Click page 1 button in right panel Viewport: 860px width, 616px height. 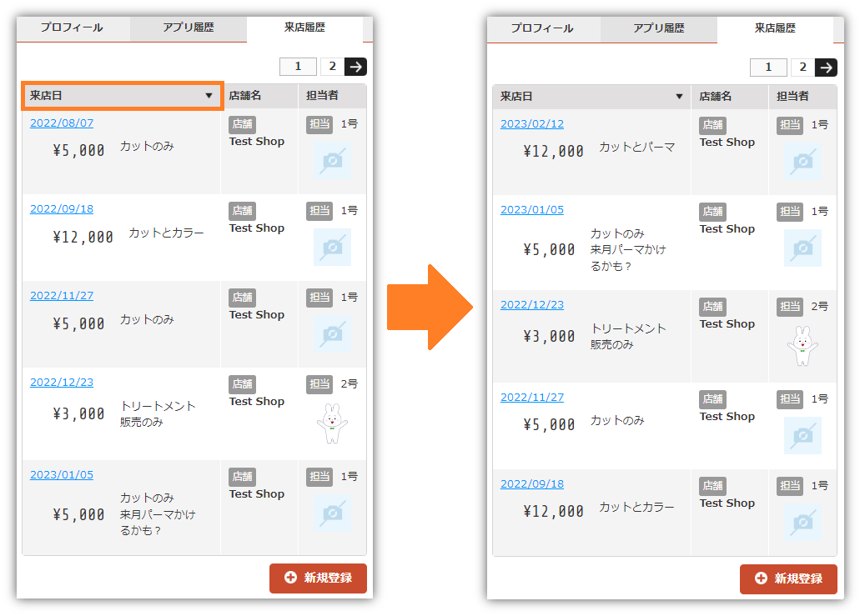click(768, 68)
